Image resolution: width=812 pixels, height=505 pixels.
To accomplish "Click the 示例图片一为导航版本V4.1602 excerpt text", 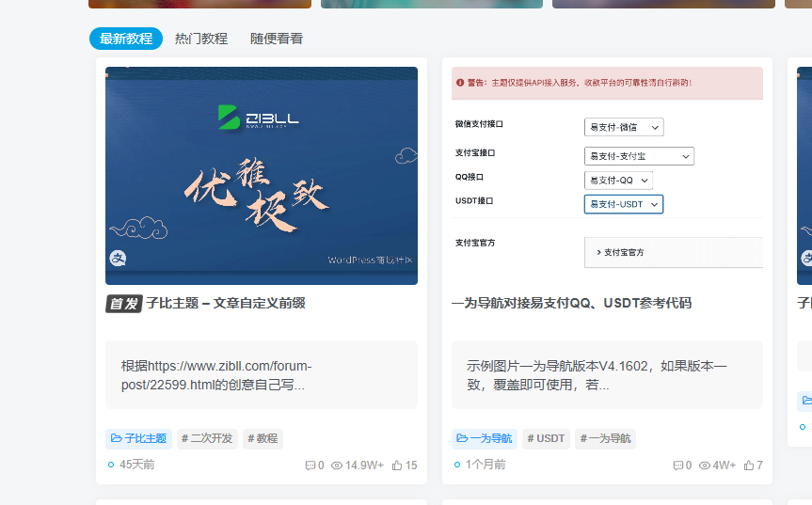I will tap(597, 375).
